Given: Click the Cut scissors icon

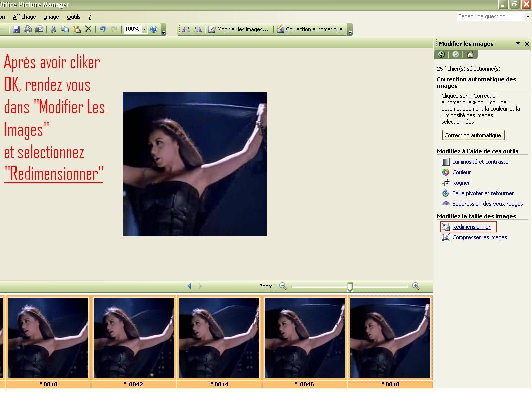Looking at the screenshot, I should 53,29.
